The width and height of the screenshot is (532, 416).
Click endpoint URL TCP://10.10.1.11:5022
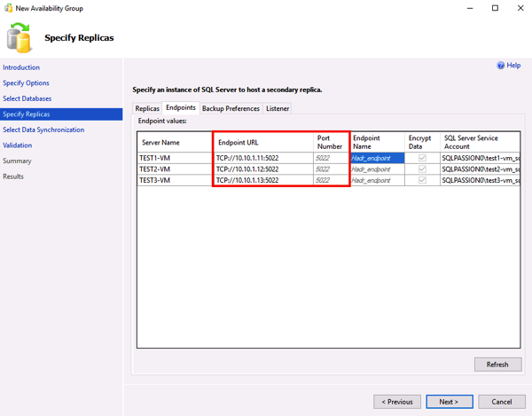pyautogui.click(x=263, y=158)
